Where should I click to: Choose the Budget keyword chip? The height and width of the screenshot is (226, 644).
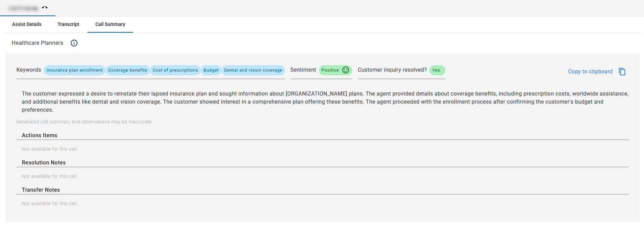coord(211,70)
